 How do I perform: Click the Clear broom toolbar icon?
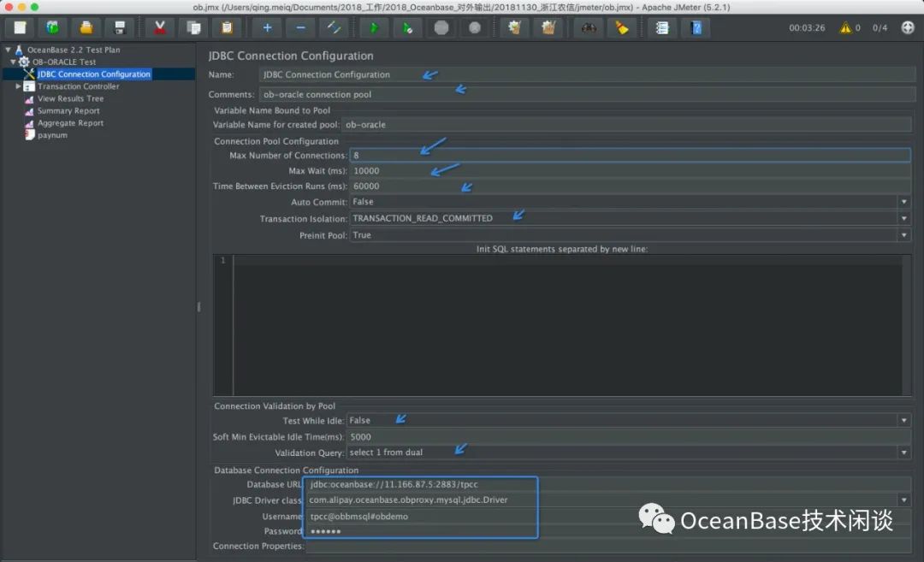621,27
